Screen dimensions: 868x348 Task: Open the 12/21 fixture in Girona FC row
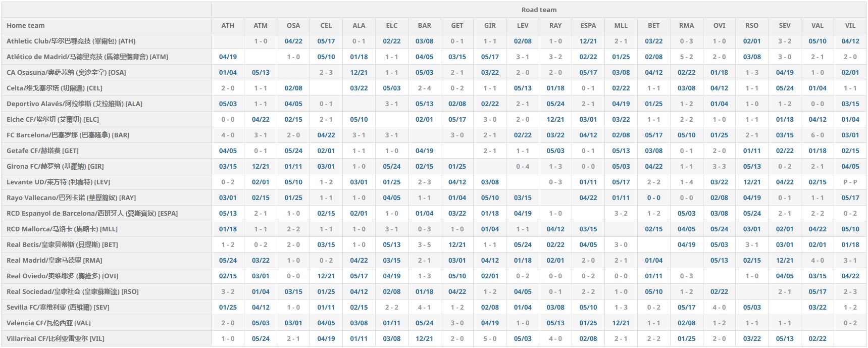pyautogui.click(x=261, y=167)
